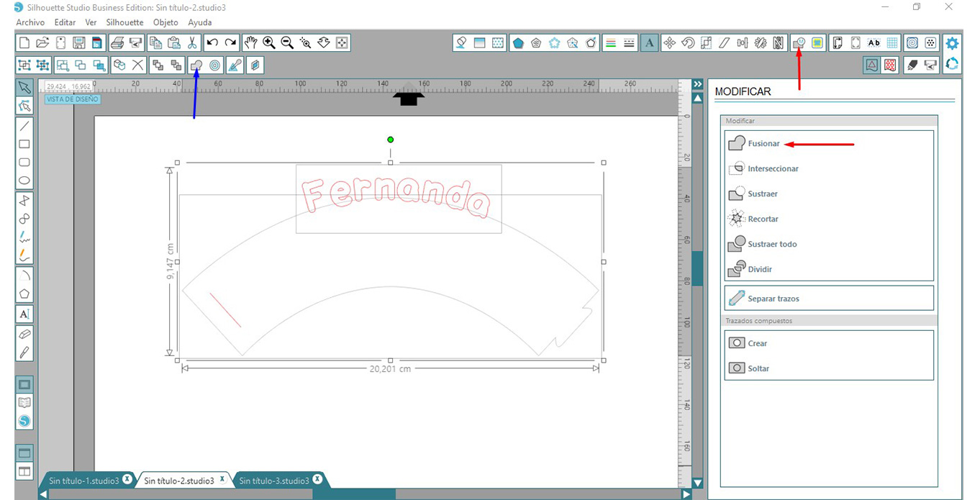Open the Text Style panel icon

pos(650,42)
